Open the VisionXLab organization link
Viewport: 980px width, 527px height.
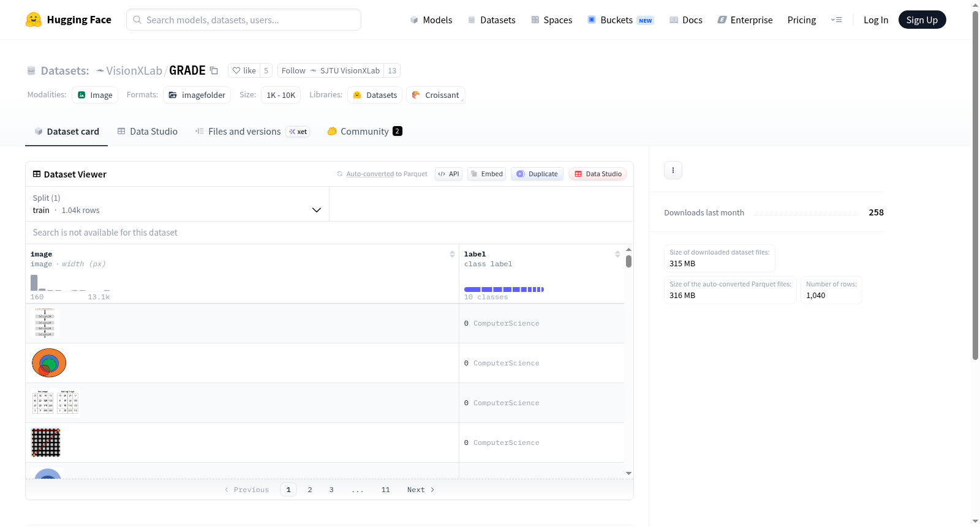tap(134, 70)
